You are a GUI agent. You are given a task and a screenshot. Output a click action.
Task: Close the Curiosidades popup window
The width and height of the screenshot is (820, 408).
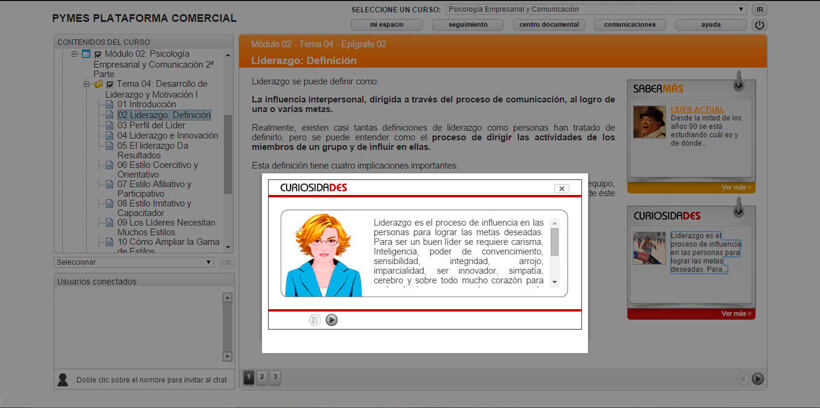[561, 188]
